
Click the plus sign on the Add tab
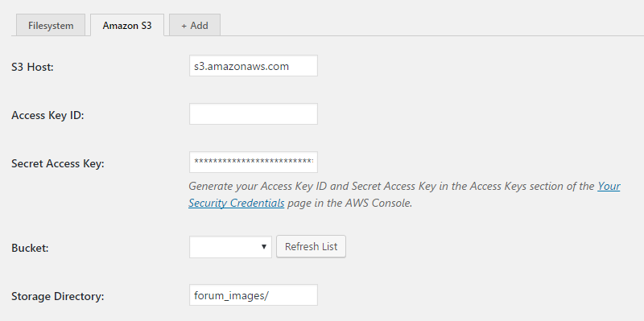[184, 26]
